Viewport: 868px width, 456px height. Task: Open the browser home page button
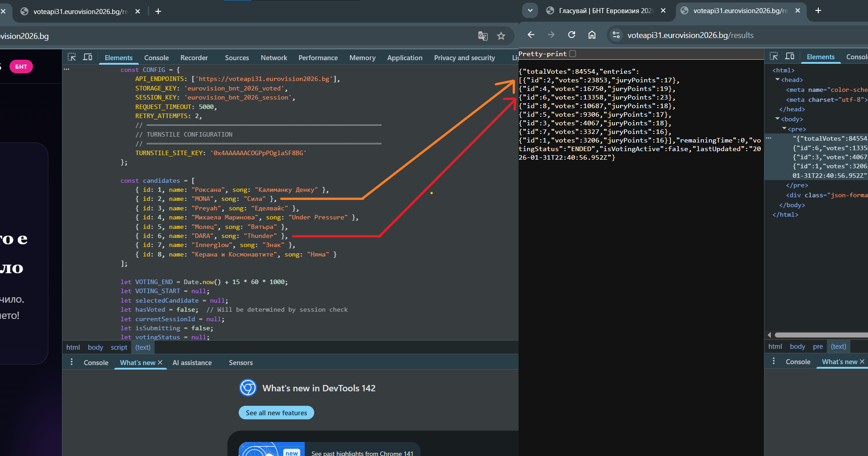click(x=592, y=35)
